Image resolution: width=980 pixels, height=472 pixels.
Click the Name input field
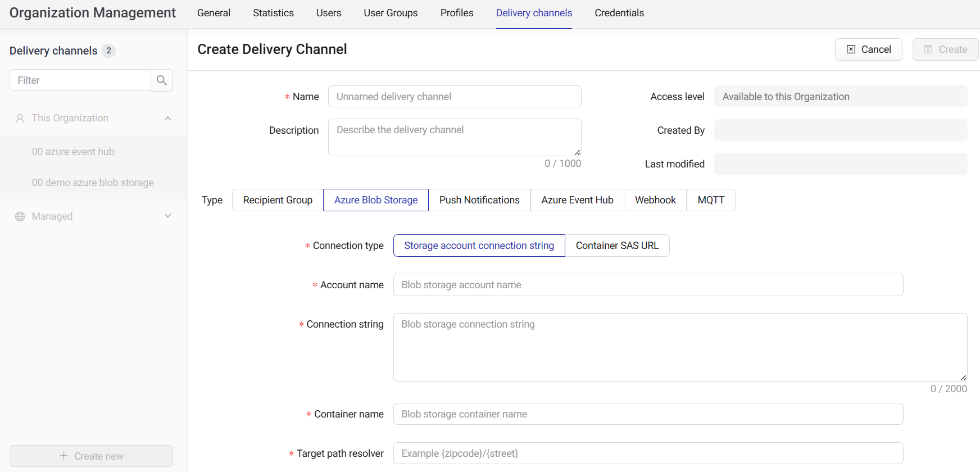click(454, 97)
